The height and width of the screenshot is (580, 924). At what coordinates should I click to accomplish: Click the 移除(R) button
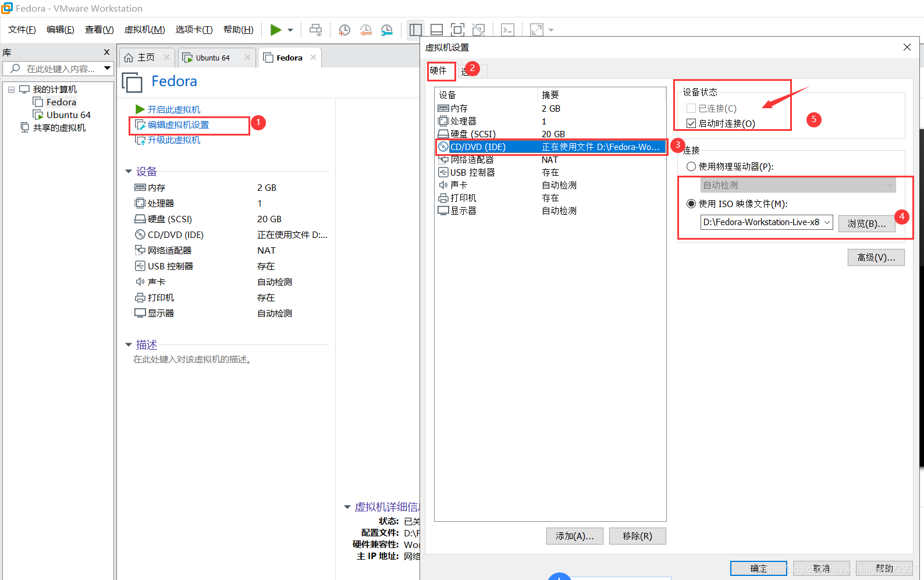[x=637, y=536]
